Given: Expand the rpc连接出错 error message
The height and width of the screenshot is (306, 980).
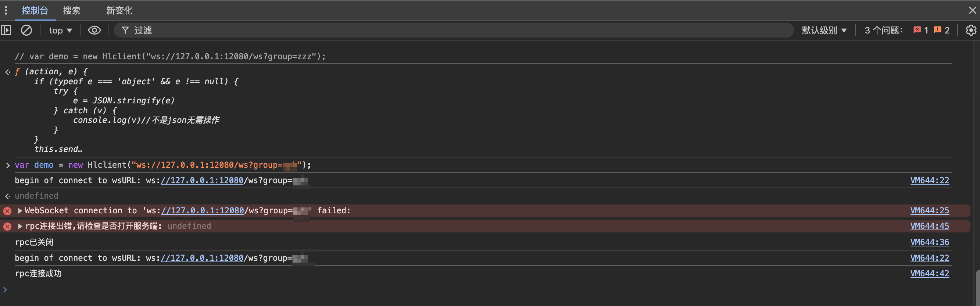Looking at the screenshot, I should (20, 227).
